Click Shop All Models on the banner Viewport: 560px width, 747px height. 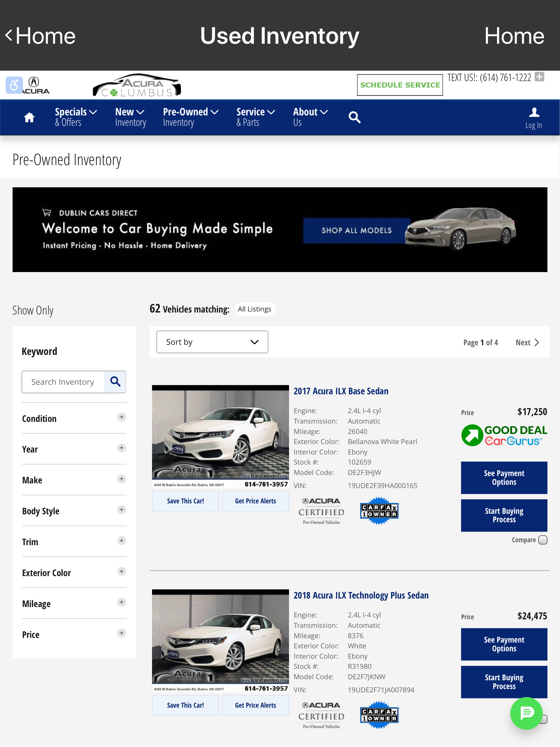pos(356,230)
